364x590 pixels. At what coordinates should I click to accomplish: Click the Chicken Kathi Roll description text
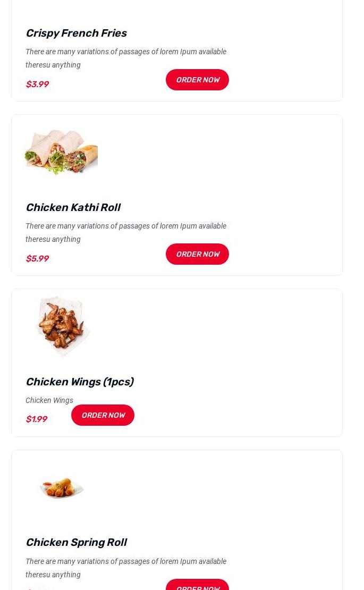coord(126,232)
